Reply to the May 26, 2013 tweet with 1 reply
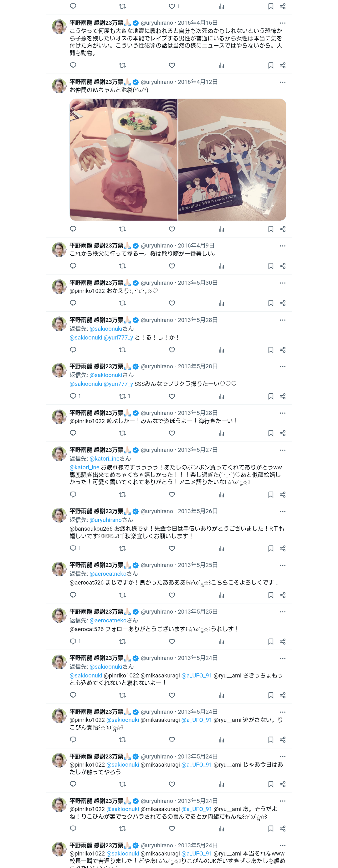Screen dimensions: 338x868 [x=75, y=549]
